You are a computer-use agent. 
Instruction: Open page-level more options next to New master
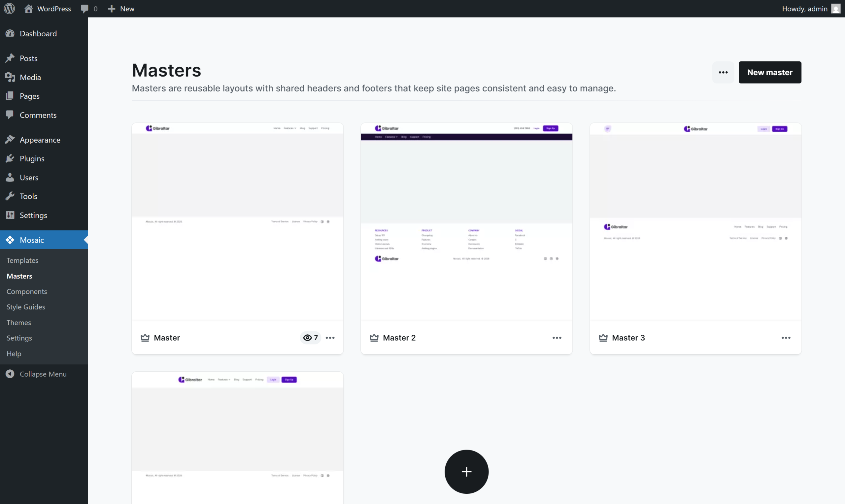pyautogui.click(x=723, y=72)
